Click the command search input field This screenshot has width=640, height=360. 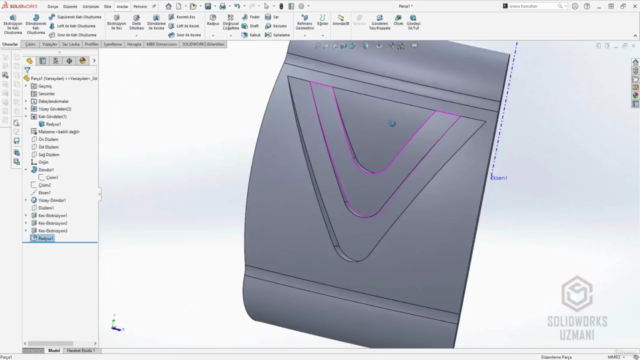(533, 6)
